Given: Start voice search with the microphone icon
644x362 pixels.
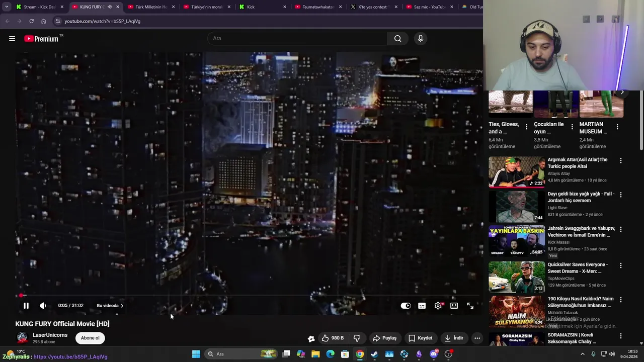Looking at the screenshot, I should click(x=421, y=39).
